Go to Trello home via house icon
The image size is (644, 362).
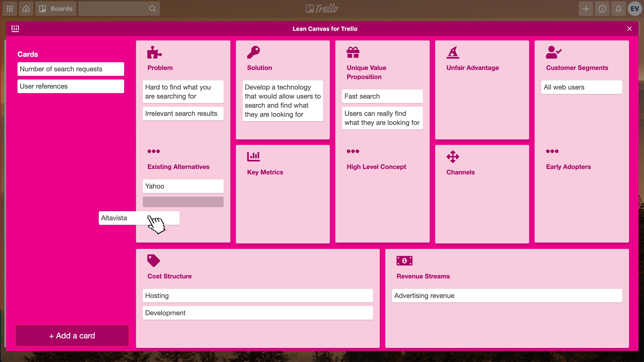point(26,9)
